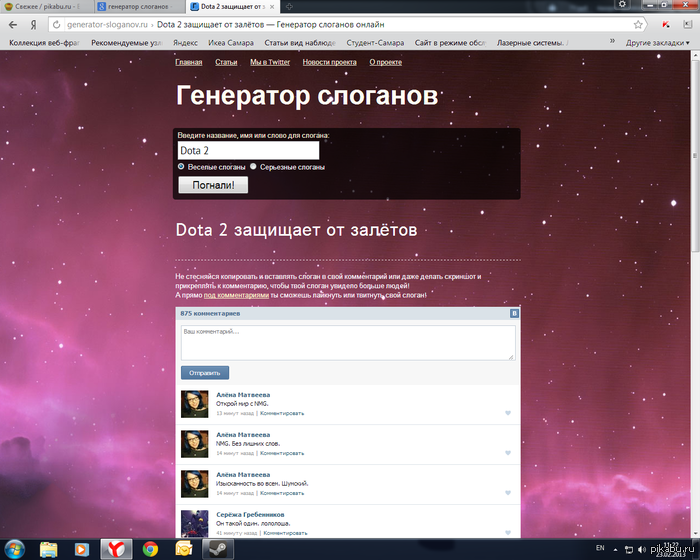
Task: Like the 'Он такой один' comment heart
Action: pyautogui.click(x=508, y=533)
